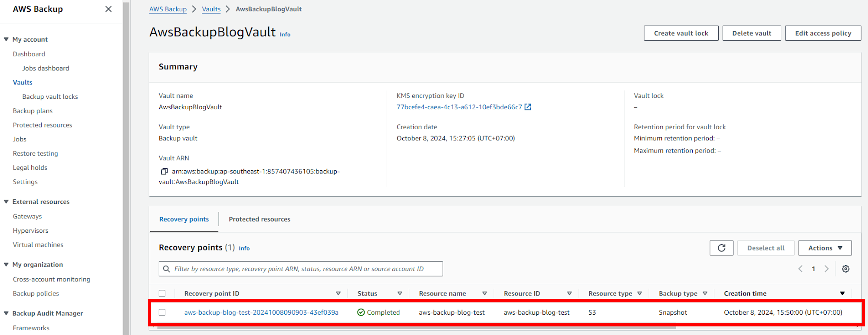Viewport: 868px width, 335px height.
Task: Sort by Resource name column arrow
Action: point(484,293)
